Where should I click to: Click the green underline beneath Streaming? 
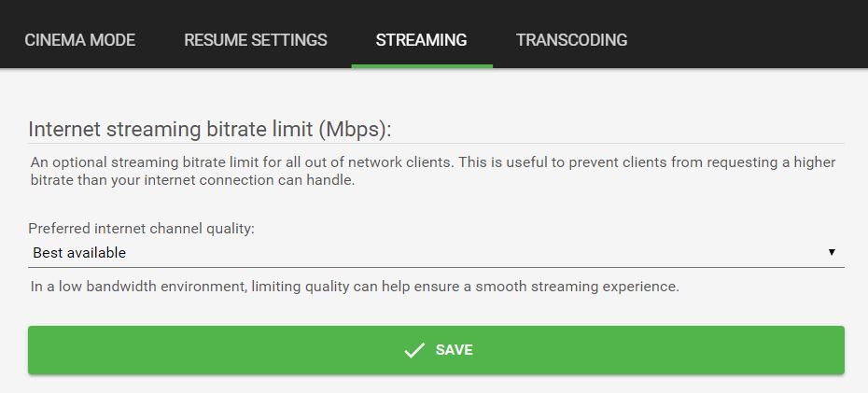[422, 65]
